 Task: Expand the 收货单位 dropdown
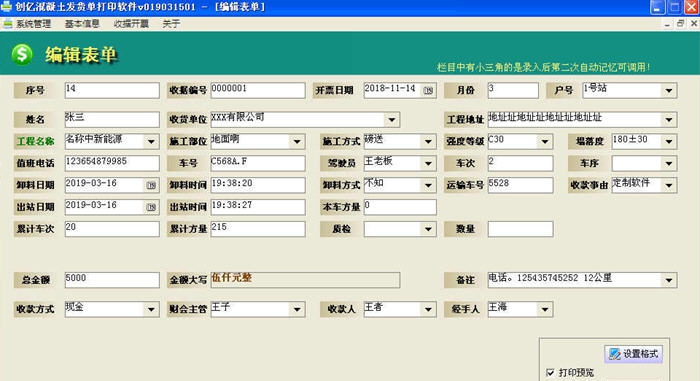(392, 119)
